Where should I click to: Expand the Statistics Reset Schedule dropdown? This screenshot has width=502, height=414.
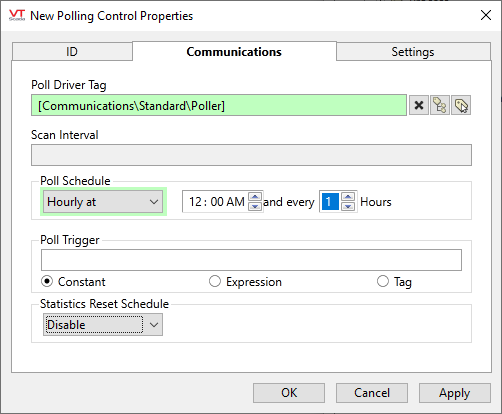click(103, 325)
